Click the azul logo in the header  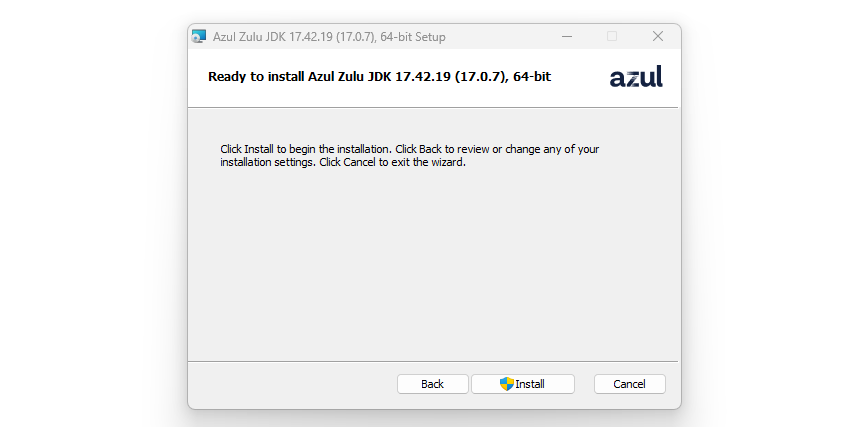coord(636,77)
